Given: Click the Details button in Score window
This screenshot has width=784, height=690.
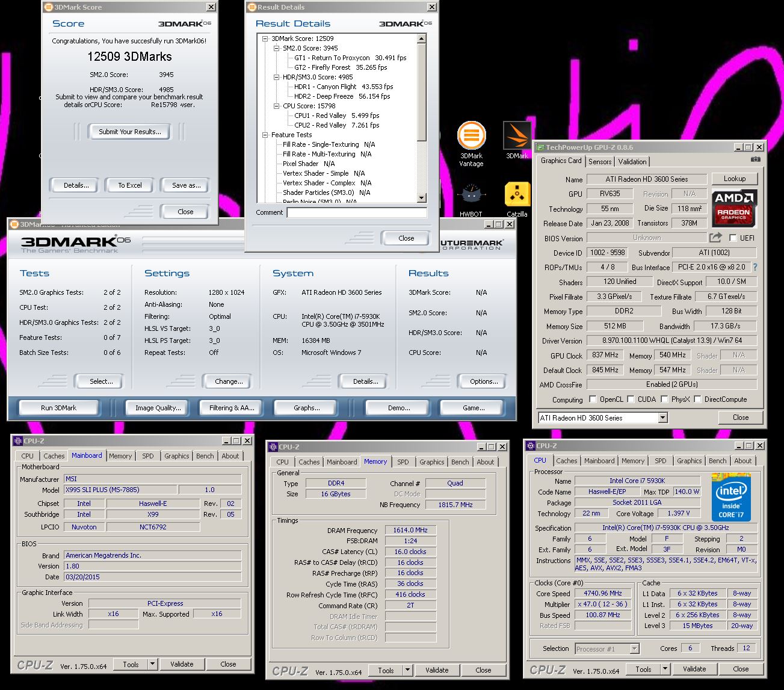Looking at the screenshot, I should pyautogui.click(x=76, y=185).
